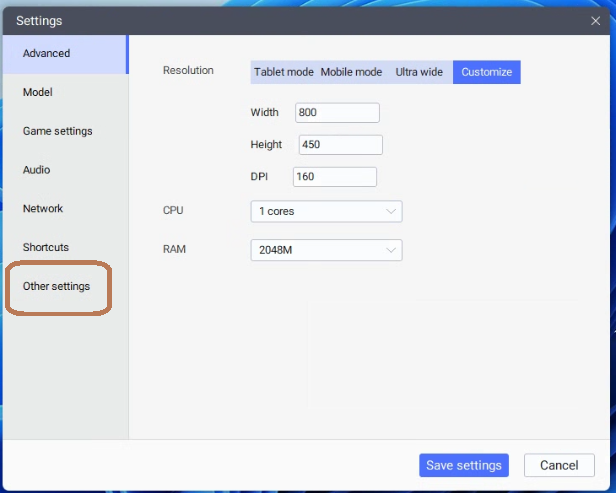Click the chevron arrow of CPU dropdown
The height and width of the screenshot is (493, 616).
pos(391,212)
